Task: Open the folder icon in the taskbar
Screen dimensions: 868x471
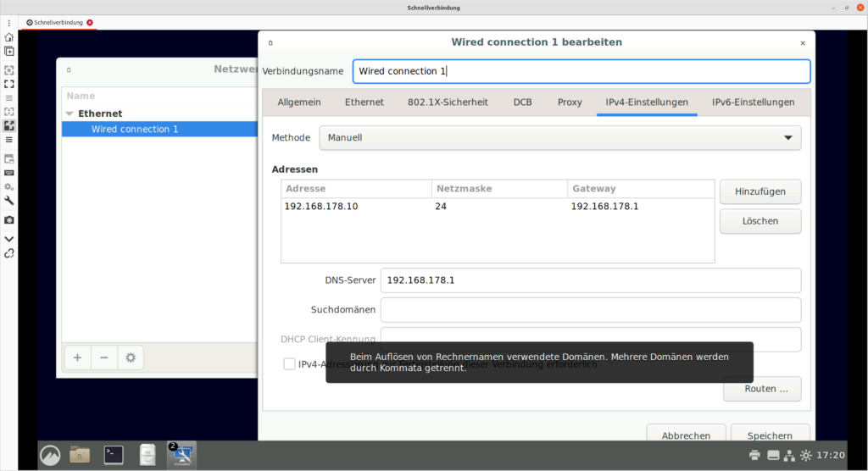Action: click(x=80, y=455)
